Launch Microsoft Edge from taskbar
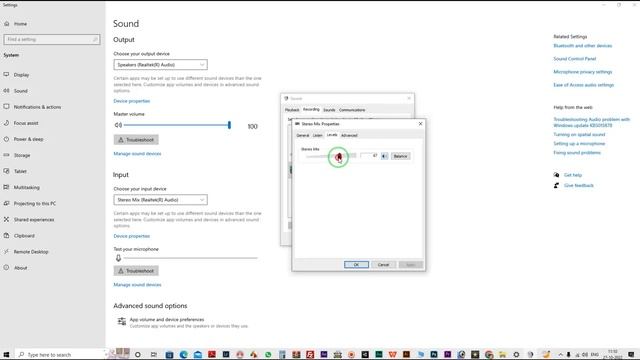 pyautogui.click(x=184, y=354)
